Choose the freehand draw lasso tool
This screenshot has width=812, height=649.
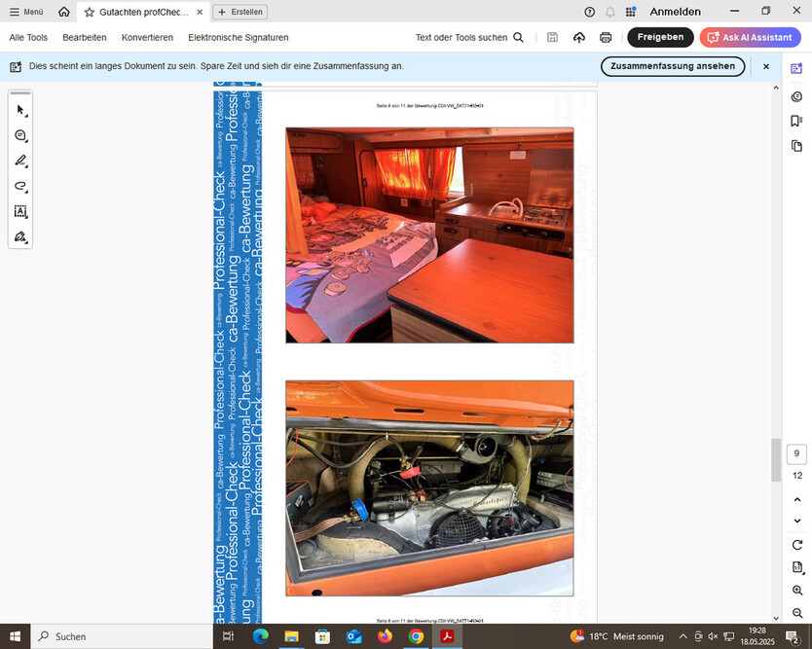pyautogui.click(x=20, y=186)
